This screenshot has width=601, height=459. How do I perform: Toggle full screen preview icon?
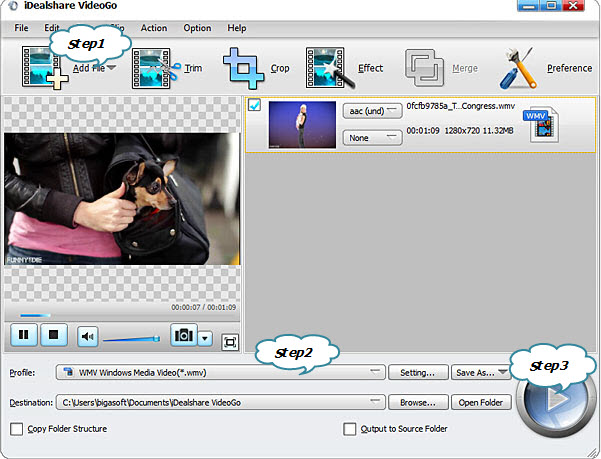tap(230, 342)
